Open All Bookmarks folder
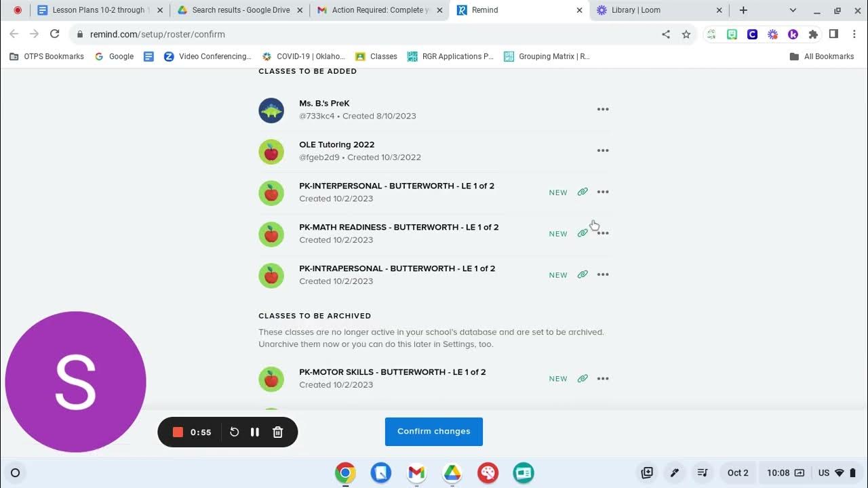Viewport: 868px width, 488px height. (822, 56)
